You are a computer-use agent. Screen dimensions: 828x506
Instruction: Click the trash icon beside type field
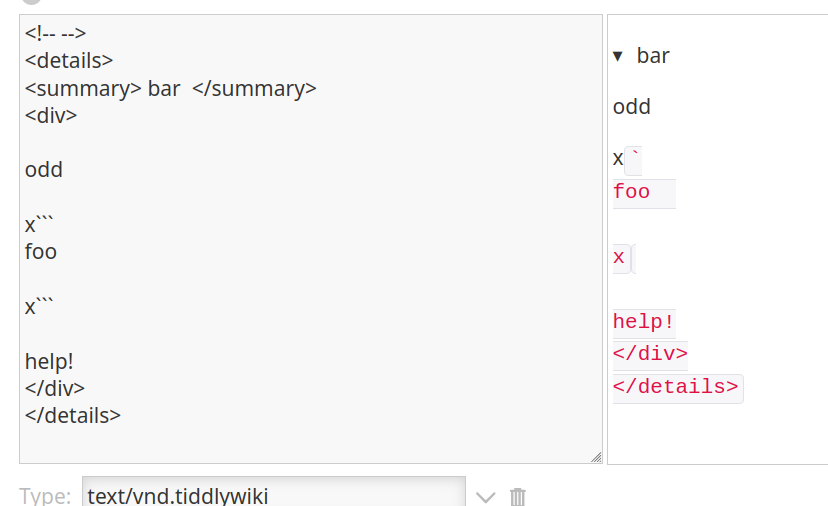tap(517, 496)
